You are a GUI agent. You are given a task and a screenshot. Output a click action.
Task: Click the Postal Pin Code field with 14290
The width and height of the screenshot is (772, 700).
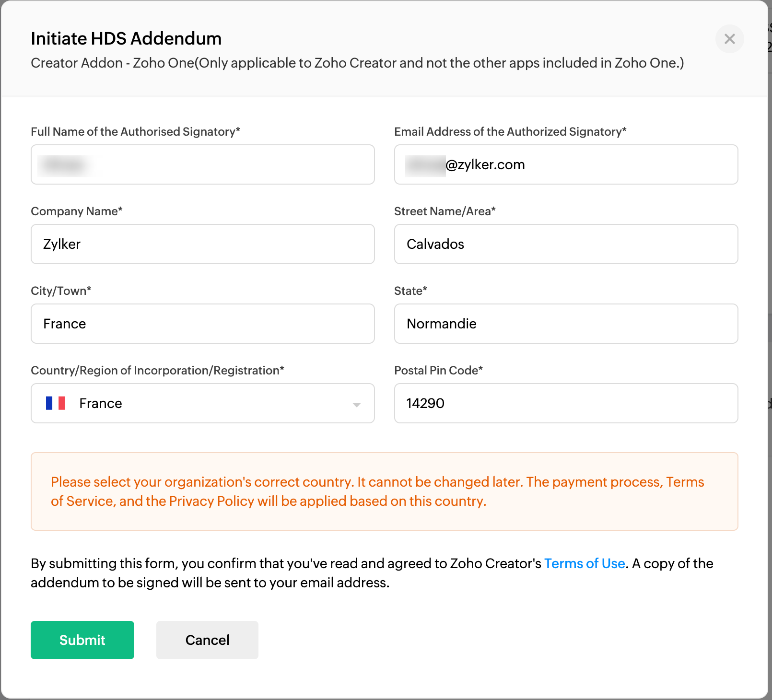click(x=566, y=403)
